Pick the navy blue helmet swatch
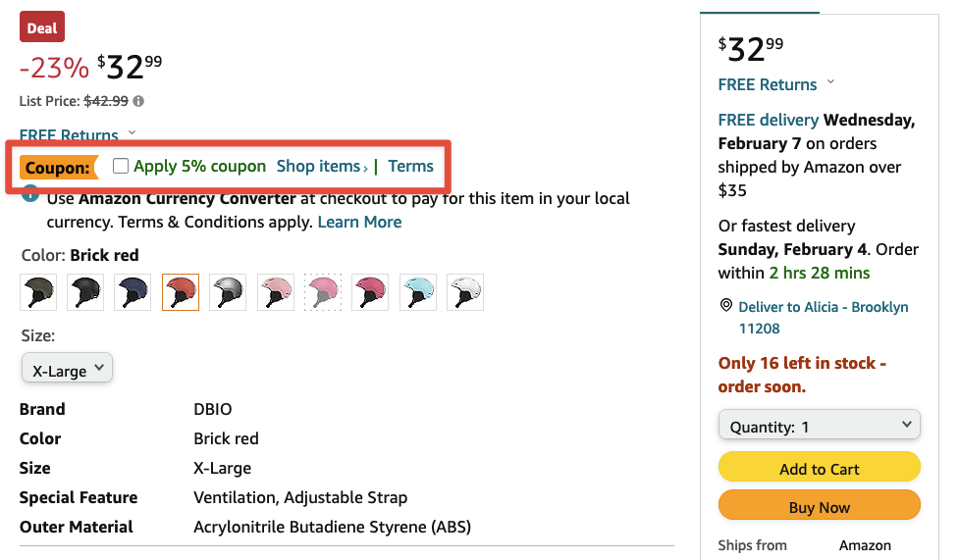The width and height of the screenshot is (959, 560). pyautogui.click(x=133, y=292)
